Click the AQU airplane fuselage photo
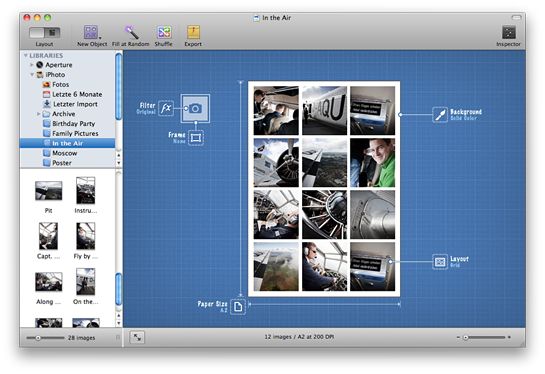Viewport: 545px width, 374px height. tap(324, 111)
